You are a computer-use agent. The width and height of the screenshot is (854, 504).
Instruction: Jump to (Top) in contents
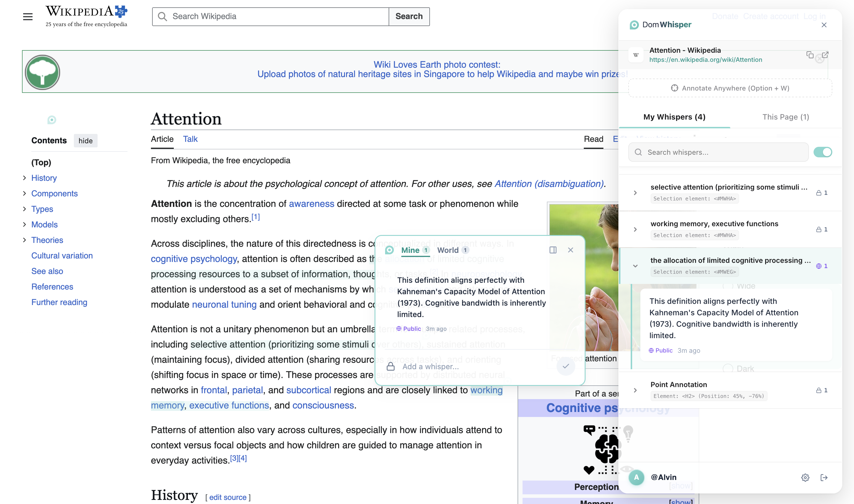(41, 162)
